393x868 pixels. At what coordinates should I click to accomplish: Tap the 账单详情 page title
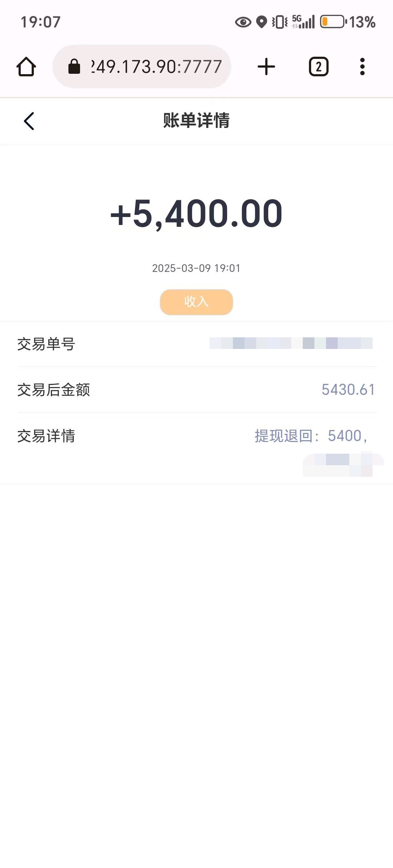[196, 121]
